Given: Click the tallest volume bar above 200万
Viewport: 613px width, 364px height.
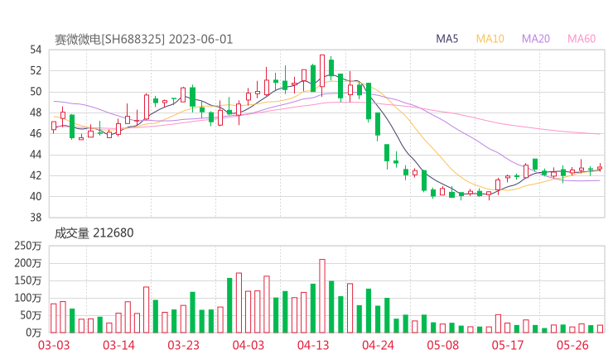Looking at the screenshot, I should [322, 295].
